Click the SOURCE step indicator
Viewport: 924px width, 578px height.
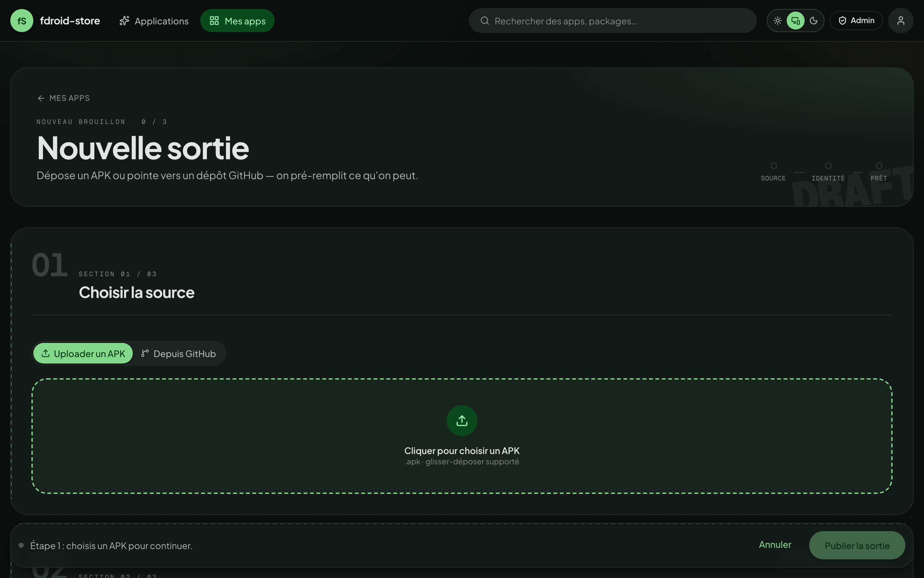pyautogui.click(x=773, y=172)
